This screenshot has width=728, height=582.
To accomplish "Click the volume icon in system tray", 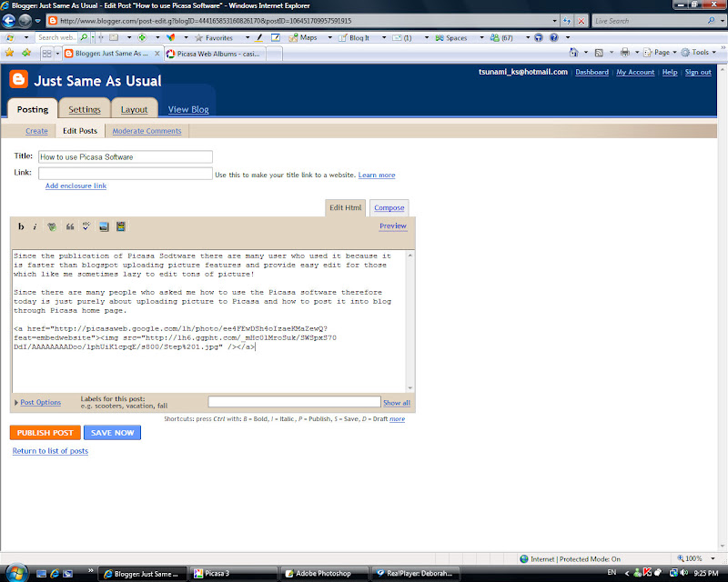I will (x=684, y=573).
